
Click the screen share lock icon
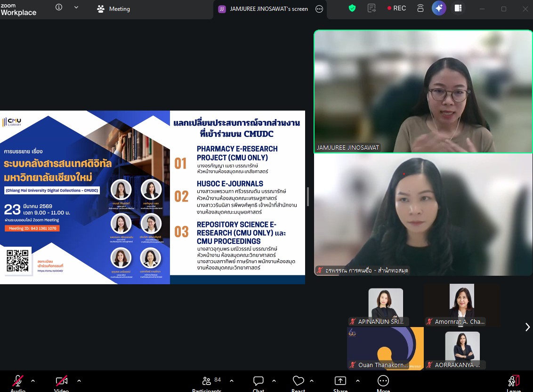[420, 8]
